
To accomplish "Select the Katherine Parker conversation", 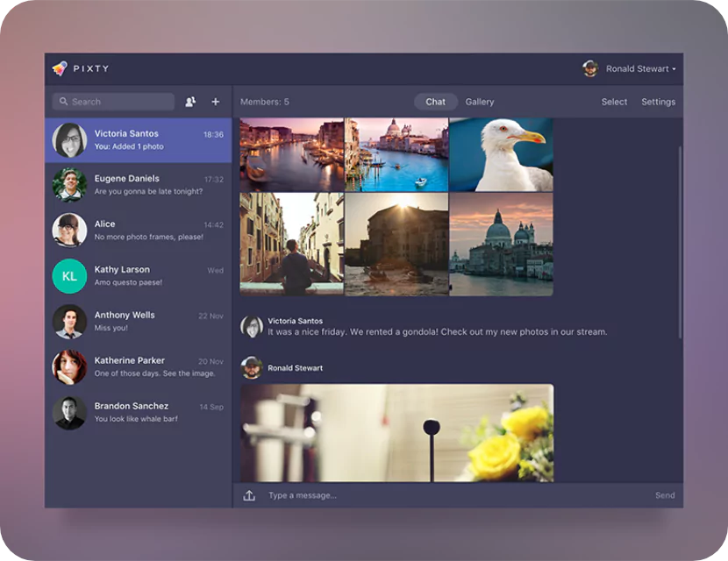I will pos(139,367).
